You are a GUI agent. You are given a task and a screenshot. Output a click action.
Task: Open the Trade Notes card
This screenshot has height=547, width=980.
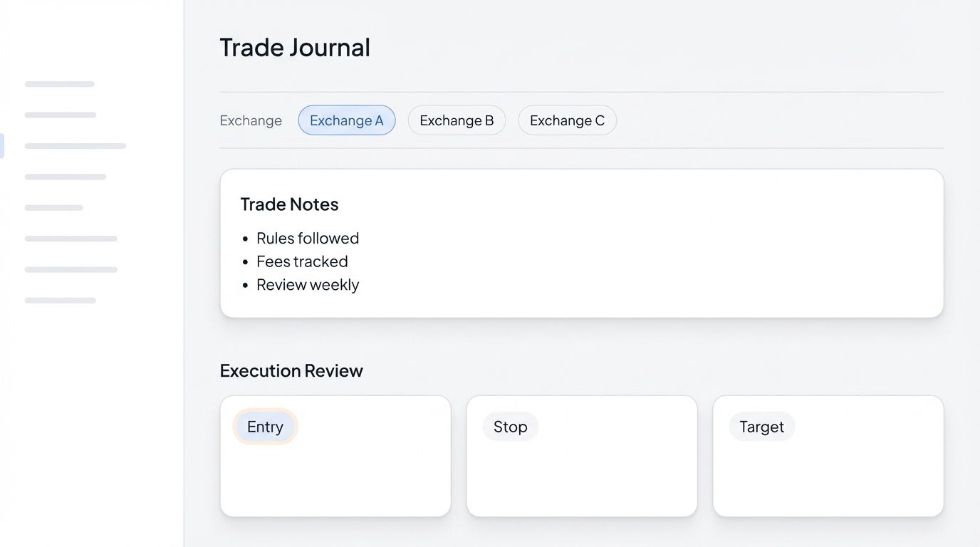point(582,242)
